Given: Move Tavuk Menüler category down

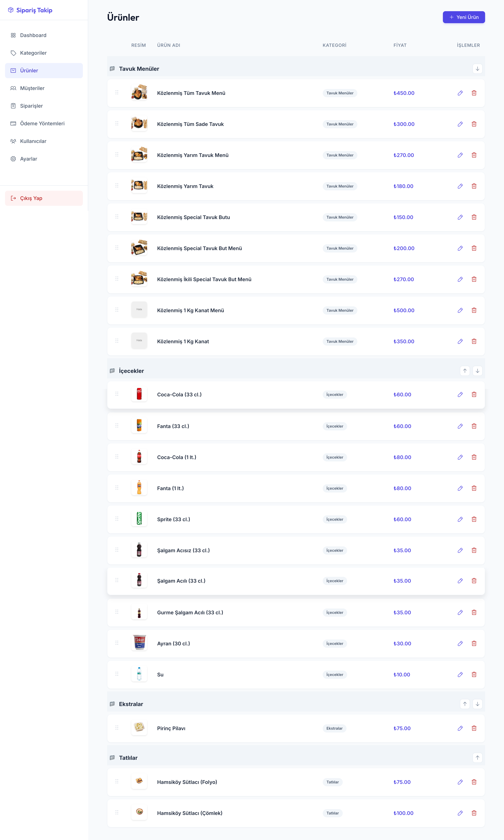Looking at the screenshot, I should (x=478, y=69).
